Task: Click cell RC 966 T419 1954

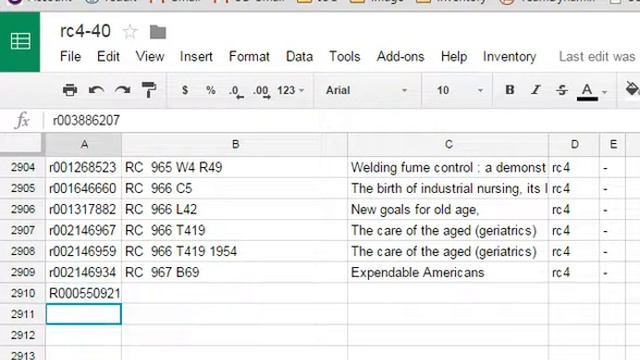Action: (x=235, y=251)
